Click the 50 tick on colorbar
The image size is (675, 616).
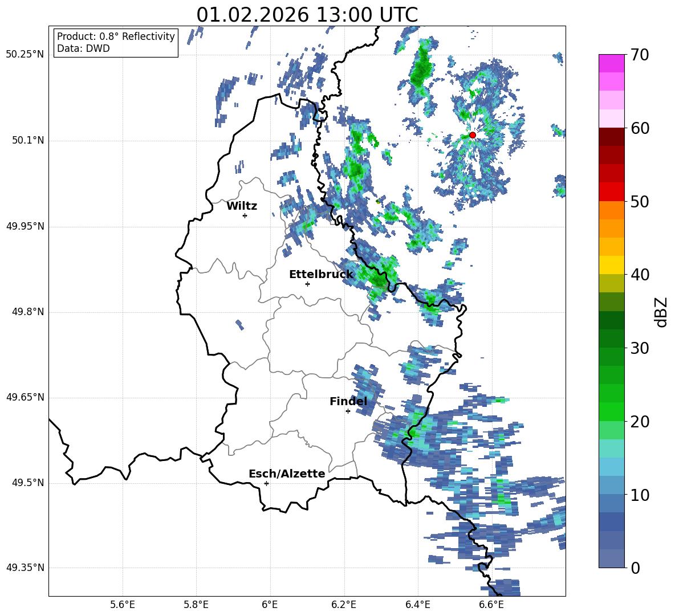[x=640, y=202]
